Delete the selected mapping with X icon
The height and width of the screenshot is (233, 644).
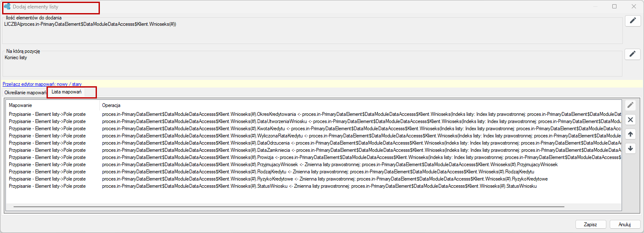(x=630, y=120)
